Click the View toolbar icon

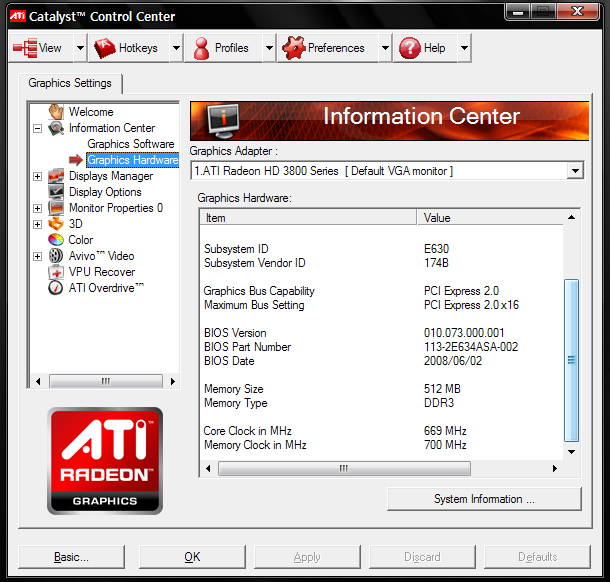tap(25, 48)
